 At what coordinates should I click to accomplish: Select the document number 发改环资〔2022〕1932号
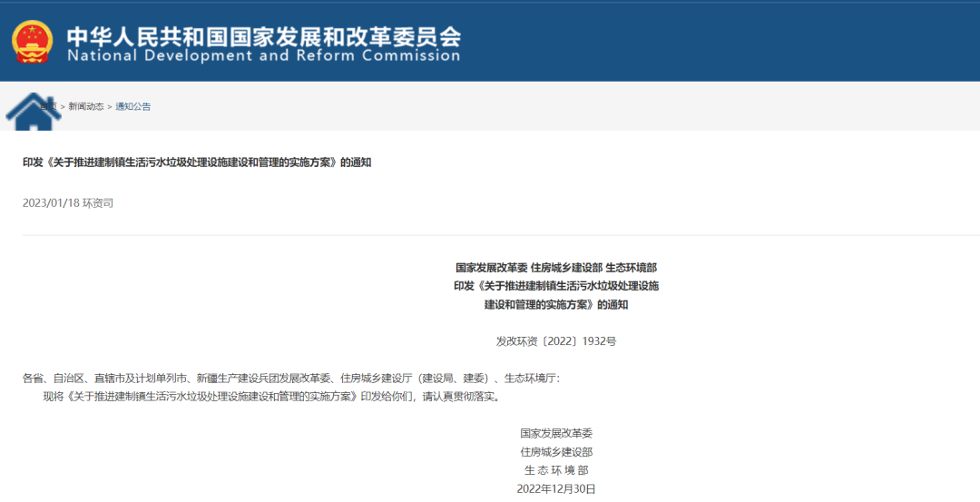(x=555, y=341)
